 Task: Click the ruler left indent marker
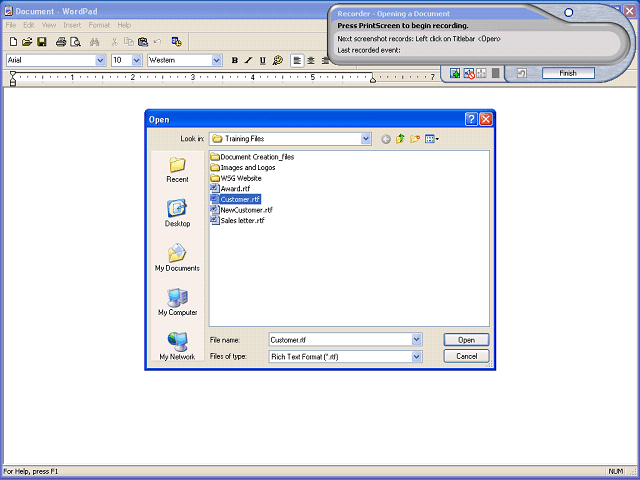(13, 79)
